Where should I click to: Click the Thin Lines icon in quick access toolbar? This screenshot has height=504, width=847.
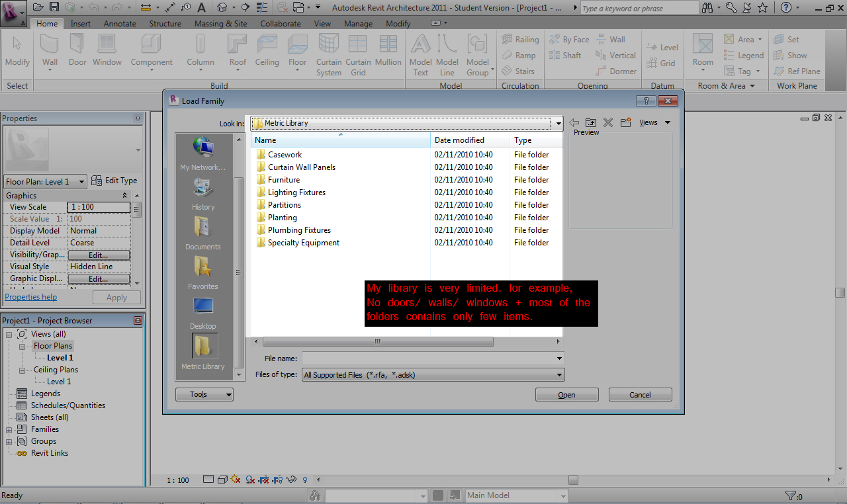[x=262, y=7]
